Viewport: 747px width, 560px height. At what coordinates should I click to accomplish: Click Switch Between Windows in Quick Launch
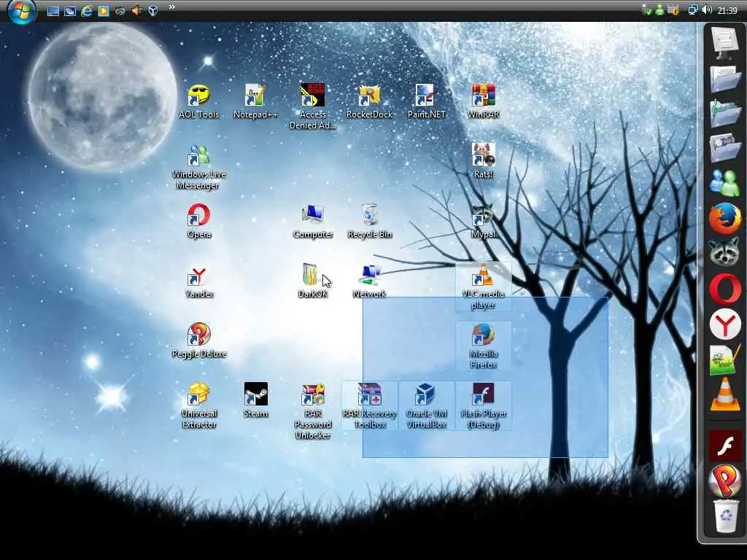(69, 11)
